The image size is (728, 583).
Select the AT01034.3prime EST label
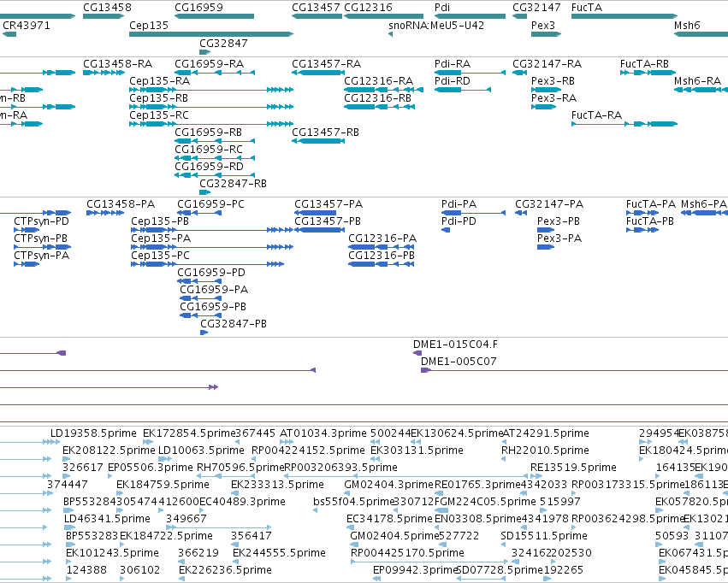point(323,433)
